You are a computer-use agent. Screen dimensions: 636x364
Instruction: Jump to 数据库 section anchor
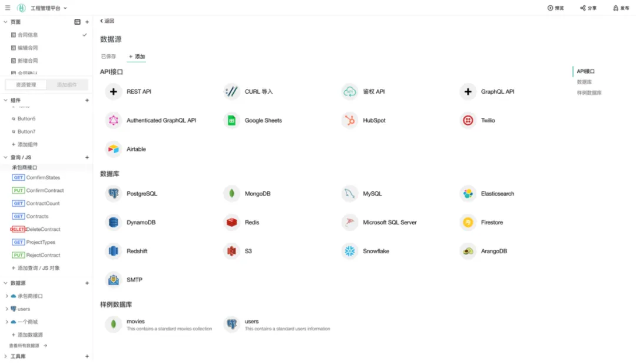[x=584, y=82]
